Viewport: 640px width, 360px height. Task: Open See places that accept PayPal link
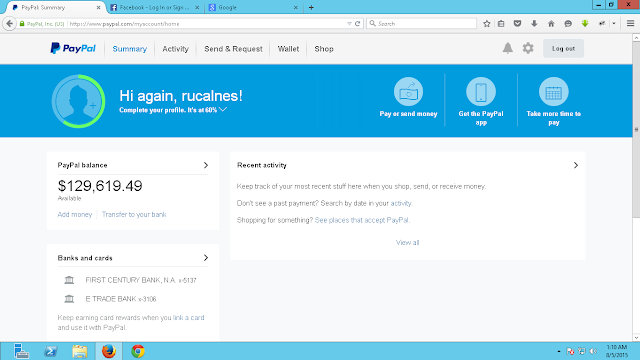pyautogui.click(x=362, y=220)
